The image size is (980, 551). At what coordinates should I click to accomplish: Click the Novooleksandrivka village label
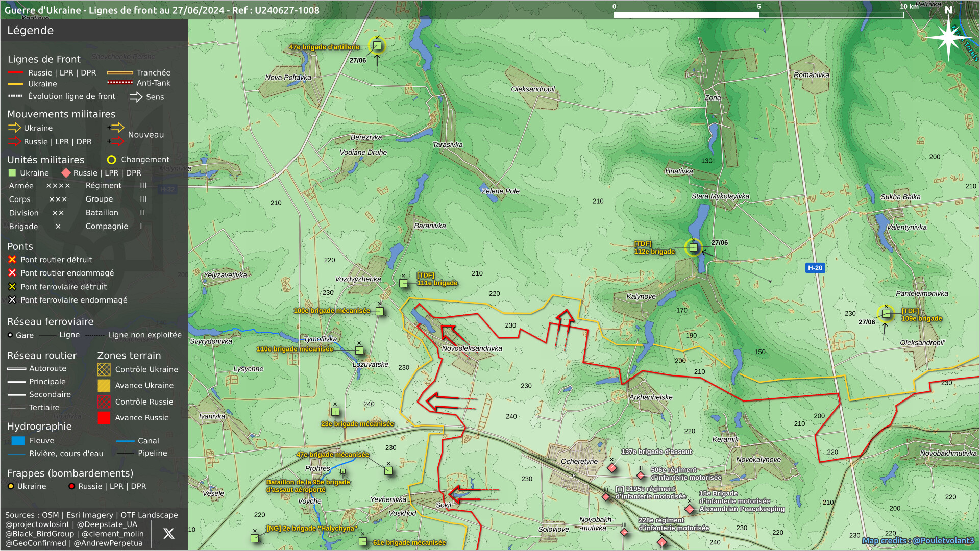click(x=472, y=349)
